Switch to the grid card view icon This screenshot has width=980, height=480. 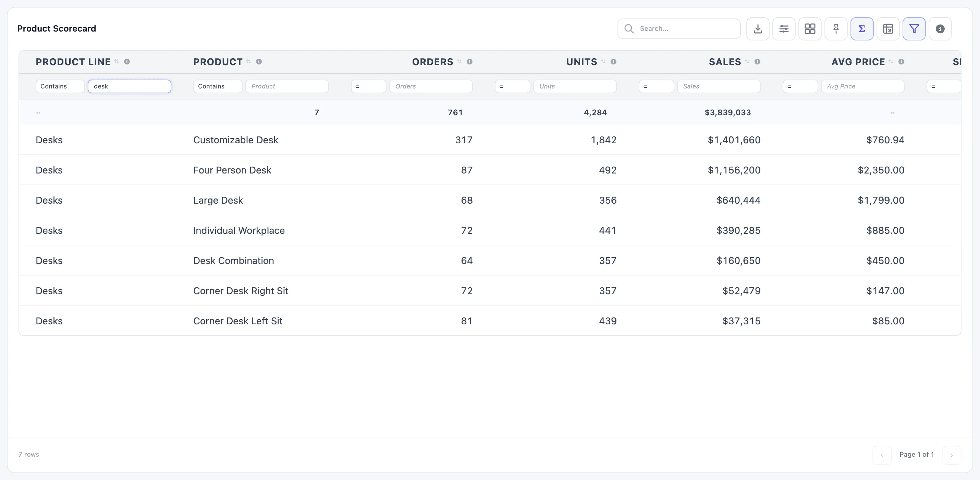(810, 28)
